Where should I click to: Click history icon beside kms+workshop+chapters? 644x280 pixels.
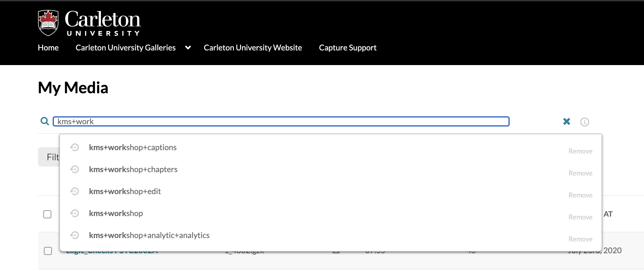(75, 169)
